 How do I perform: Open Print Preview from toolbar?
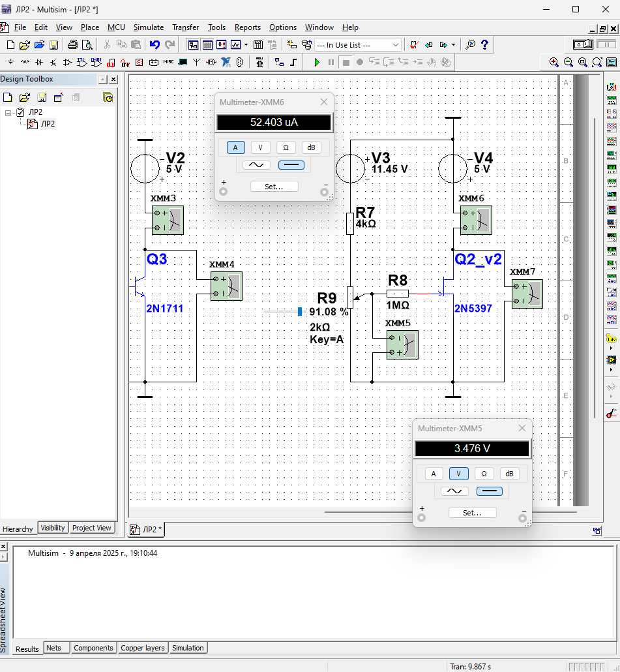click(x=87, y=44)
